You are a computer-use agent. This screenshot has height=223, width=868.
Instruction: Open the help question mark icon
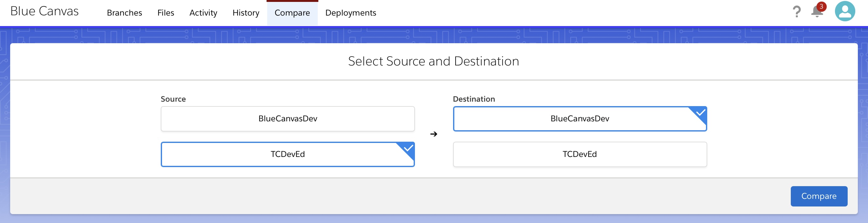coord(797,12)
